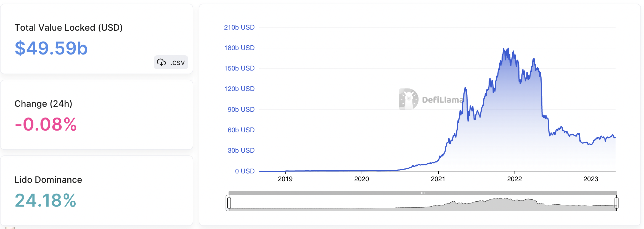644x229 pixels.
Task: Click the left handle of range slider
Action: coord(229,203)
